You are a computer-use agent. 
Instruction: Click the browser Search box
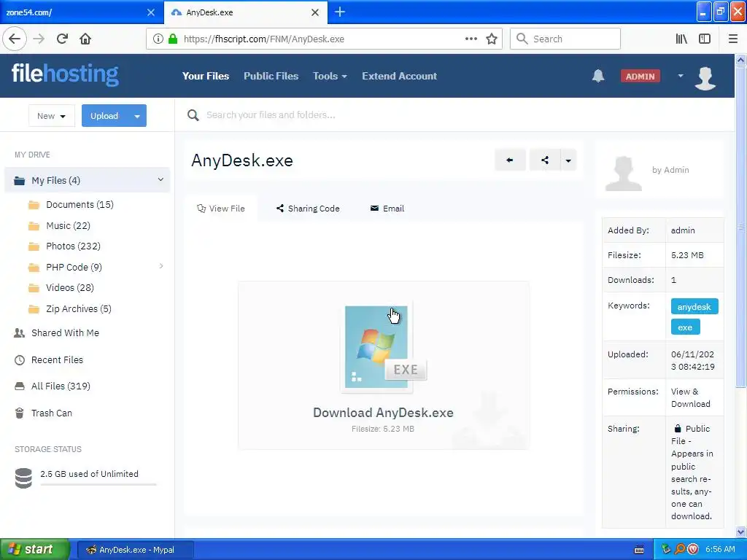pyautogui.click(x=565, y=39)
